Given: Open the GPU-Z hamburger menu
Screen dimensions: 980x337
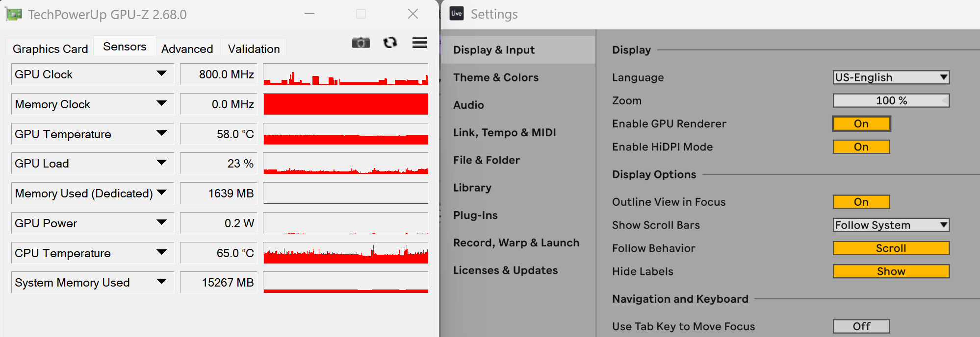Looking at the screenshot, I should point(419,43).
